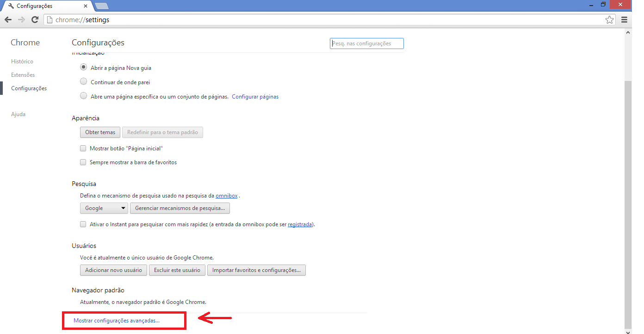This screenshot has height=334, width=644.
Task: Click 'Mostrar configurações avançadas...' link
Action: click(117, 320)
